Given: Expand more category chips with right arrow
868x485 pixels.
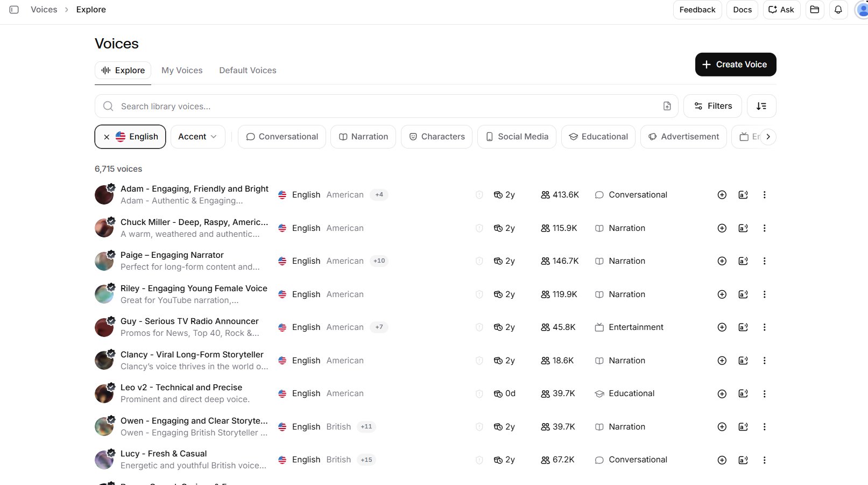Looking at the screenshot, I should point(768,137).
